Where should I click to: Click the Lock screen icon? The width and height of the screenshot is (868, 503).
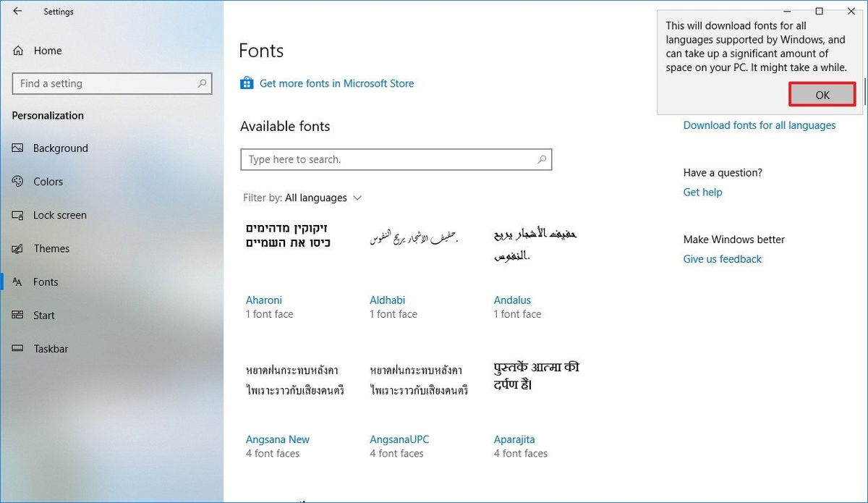[17, 215]
